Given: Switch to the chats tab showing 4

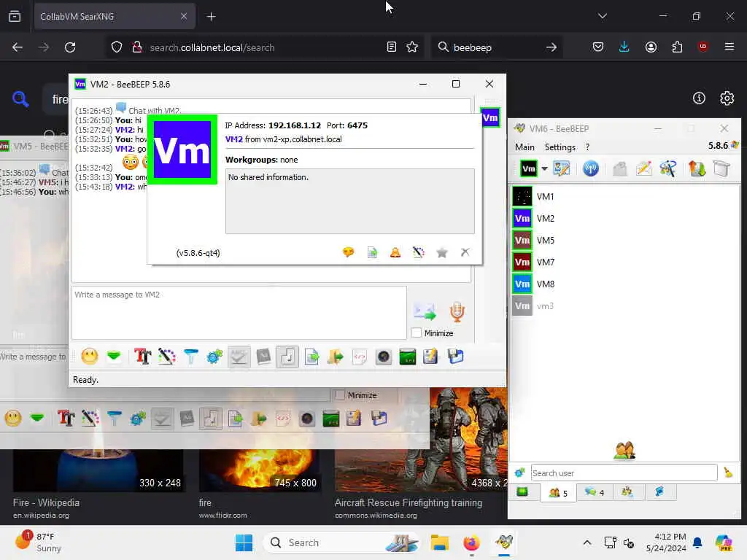Looking at the screenshot, I should coord(594,492).
